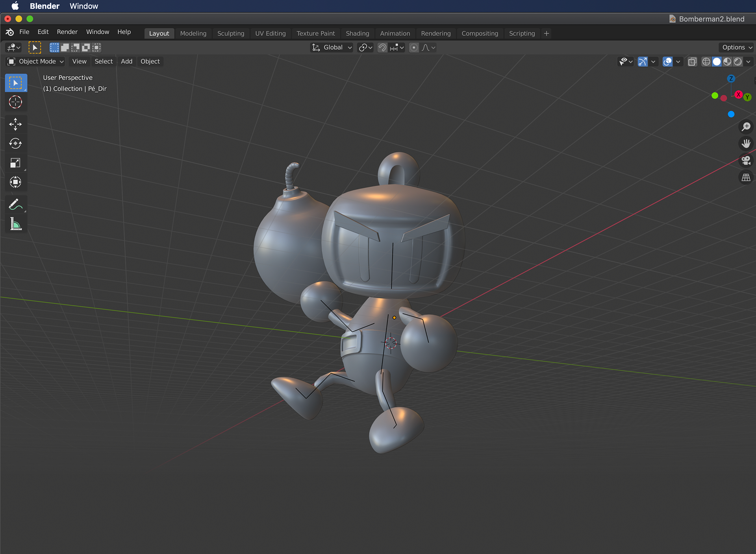Switch to wireframe viewport shading

click(x=706, y=62)
